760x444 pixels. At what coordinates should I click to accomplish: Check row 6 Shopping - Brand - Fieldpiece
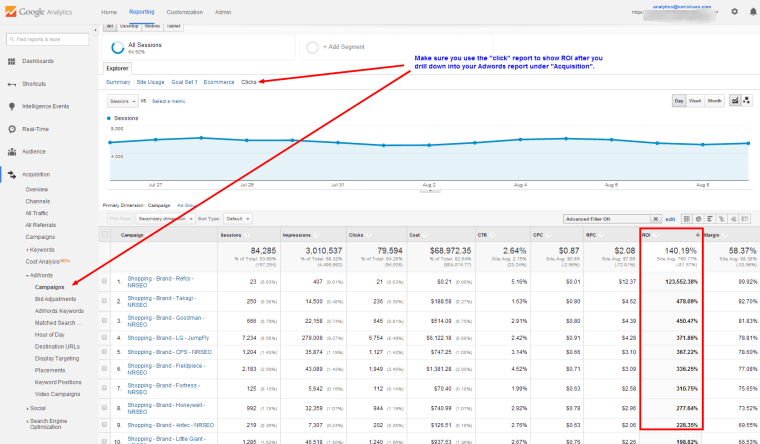coord(105,368)
